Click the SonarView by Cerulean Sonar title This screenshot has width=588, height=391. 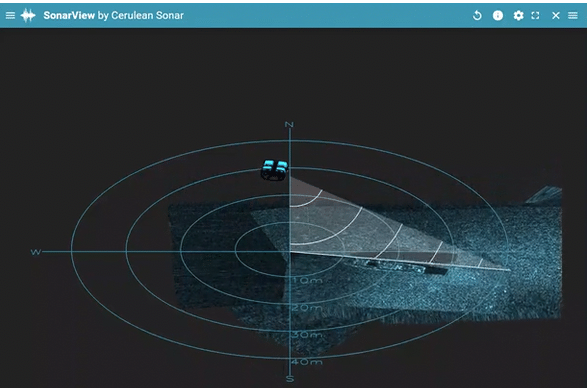click(x=113, y=15)
